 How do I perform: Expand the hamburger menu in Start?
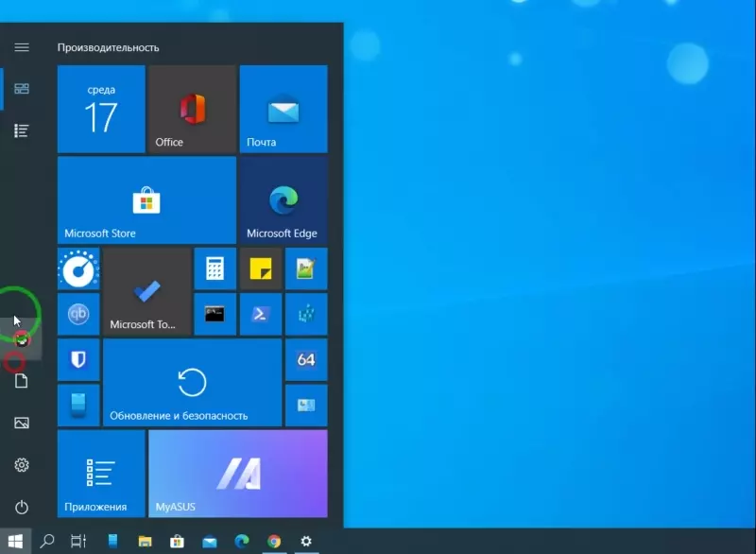(22, 47)
